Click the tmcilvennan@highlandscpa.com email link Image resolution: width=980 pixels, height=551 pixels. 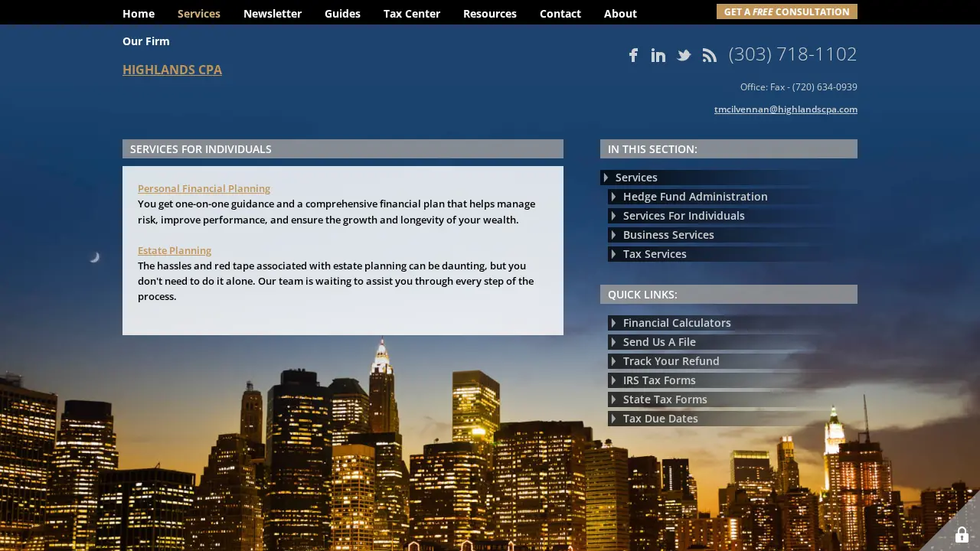coord(786,109)
